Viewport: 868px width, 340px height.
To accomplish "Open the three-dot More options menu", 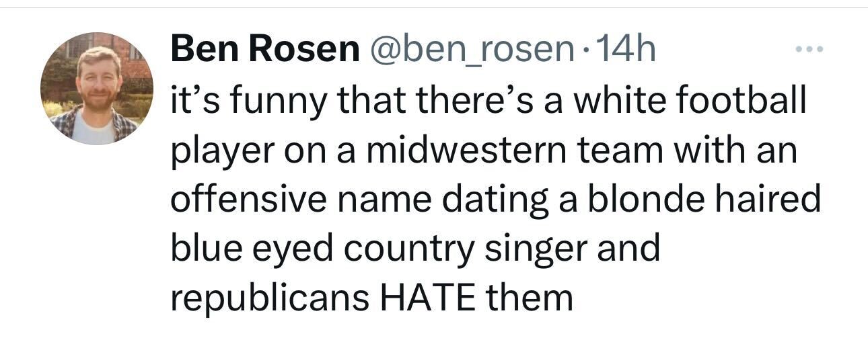I will coord(808,49).
